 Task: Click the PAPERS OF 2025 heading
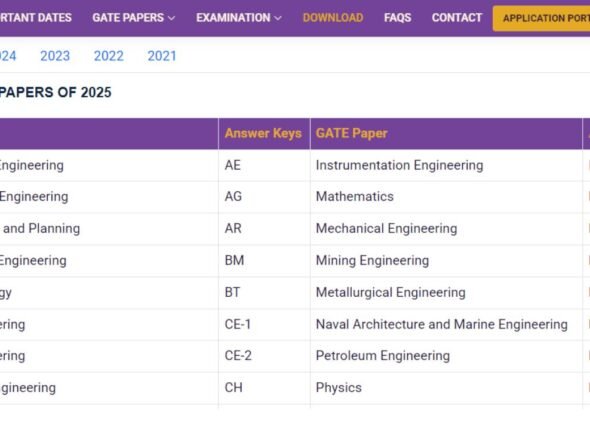click(x=55, y=93)
